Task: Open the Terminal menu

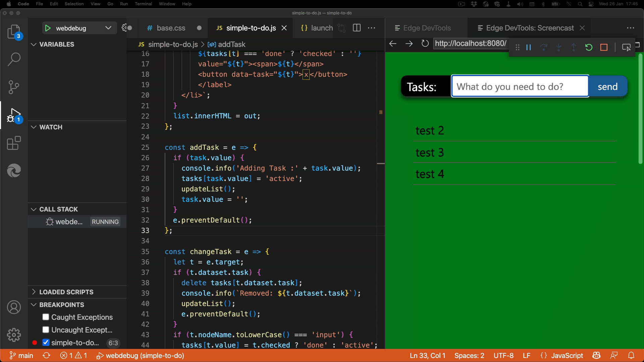Action: 143,4
